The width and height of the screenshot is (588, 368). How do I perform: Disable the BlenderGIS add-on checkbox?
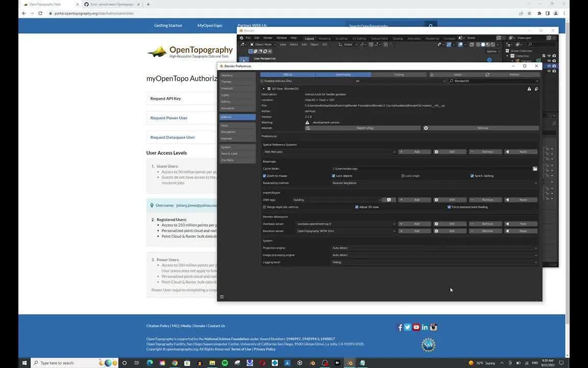point(269,89)
